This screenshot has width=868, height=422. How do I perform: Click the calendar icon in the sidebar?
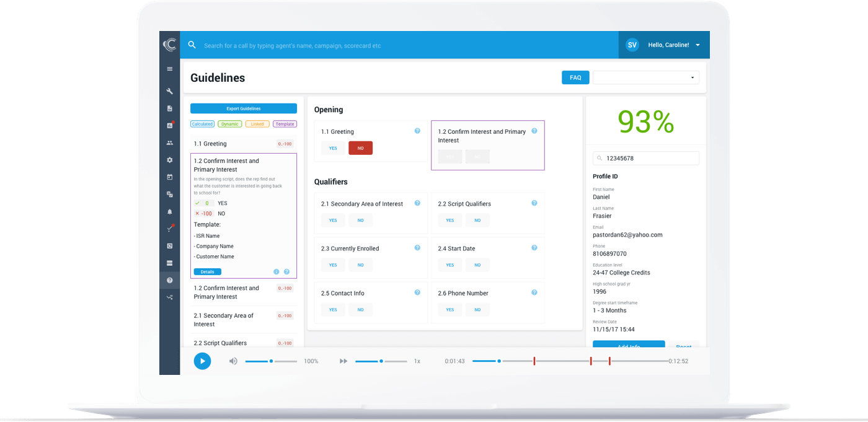[x=169, y=177]
